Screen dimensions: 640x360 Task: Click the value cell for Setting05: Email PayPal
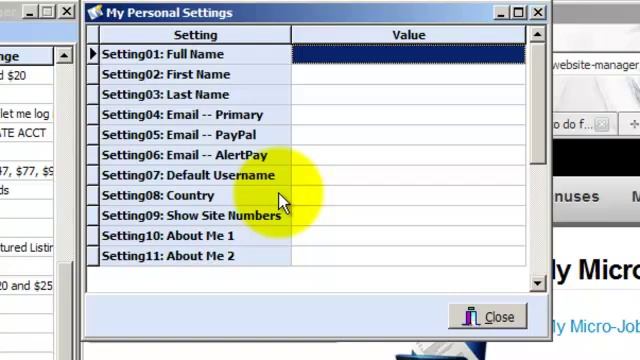[409, 135]
